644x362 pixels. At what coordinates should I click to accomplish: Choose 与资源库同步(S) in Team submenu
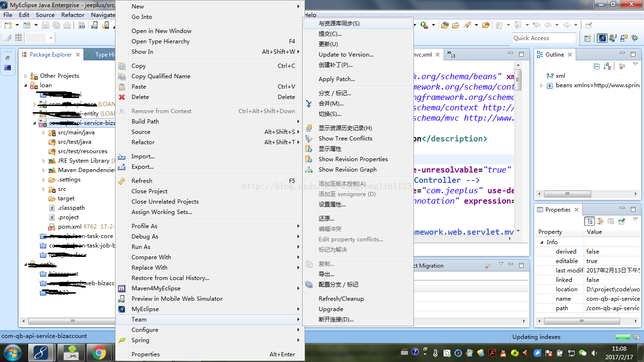click(x=358, y=24)
